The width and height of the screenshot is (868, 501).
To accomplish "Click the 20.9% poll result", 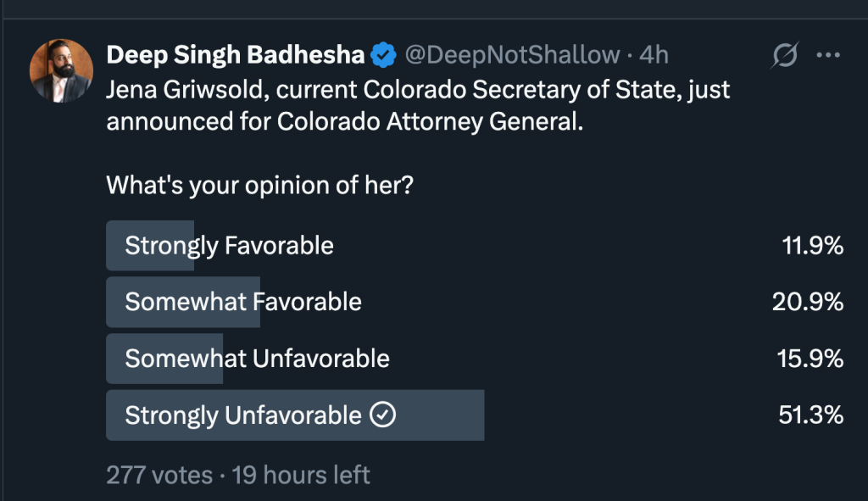I will click(x=808, y=302).
